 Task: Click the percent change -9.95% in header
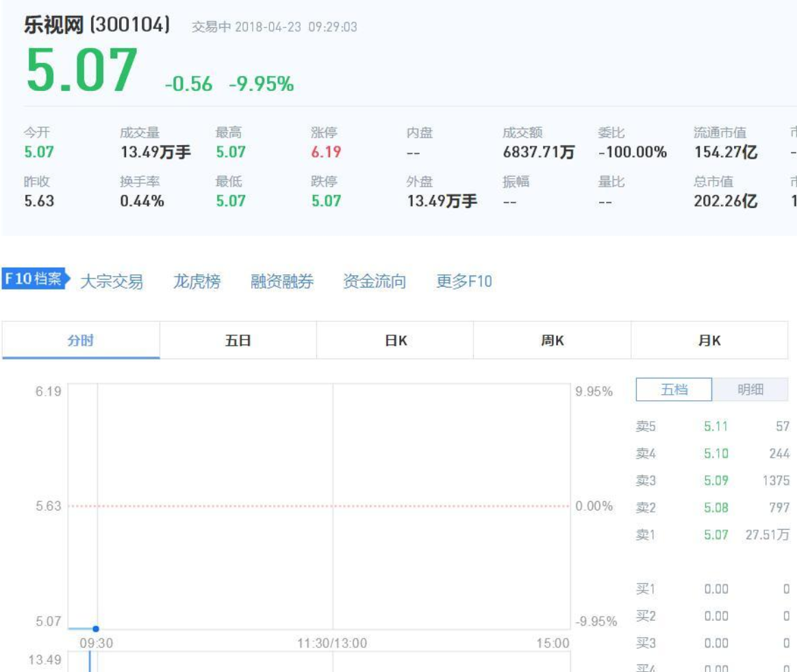pyautogui.click(x=262, y=83)
